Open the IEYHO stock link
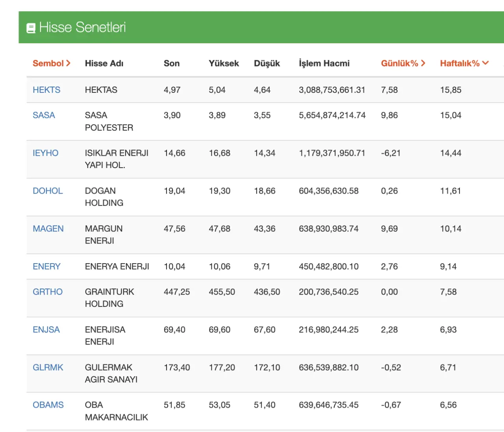Viewport: 504px width, 432px height. coord(45,153)
